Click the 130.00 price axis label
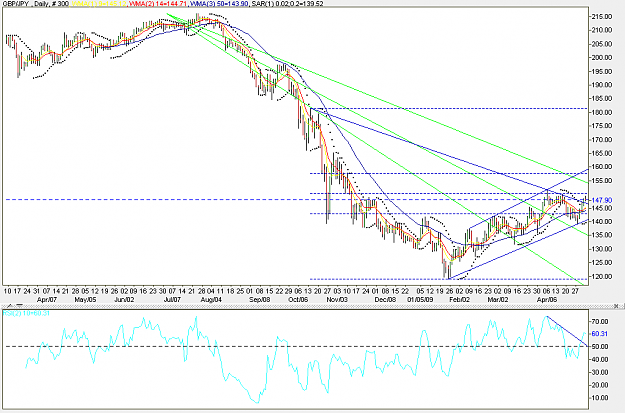625x413 pixels. [x=602, y=249]
